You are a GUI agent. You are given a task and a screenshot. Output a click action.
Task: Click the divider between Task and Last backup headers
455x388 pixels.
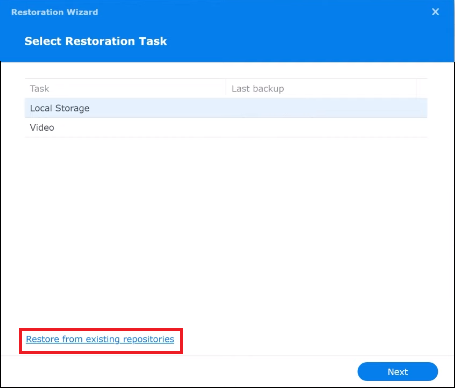pyautogui.click(x=226, y=89)
